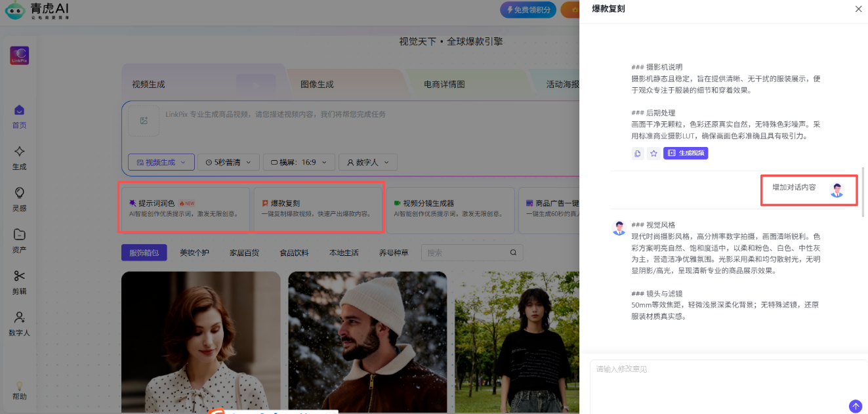The height and width of the screenshot is (414, 868).
Task: Click the send arrow icon in chat input
Action: pyautogui.click(x=855, y=406)
